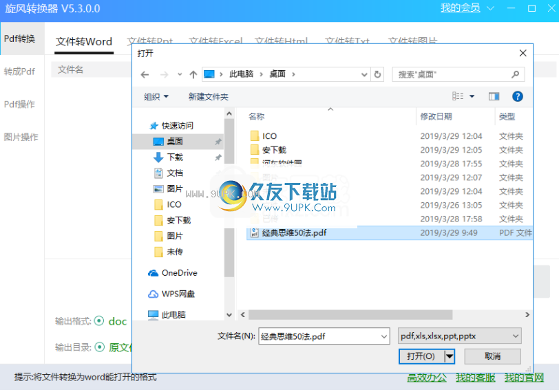The height and width of the screenshot is (392, 559).
Task: Switch to 转成Pdf sidebar tab
Action: [19, 72]
